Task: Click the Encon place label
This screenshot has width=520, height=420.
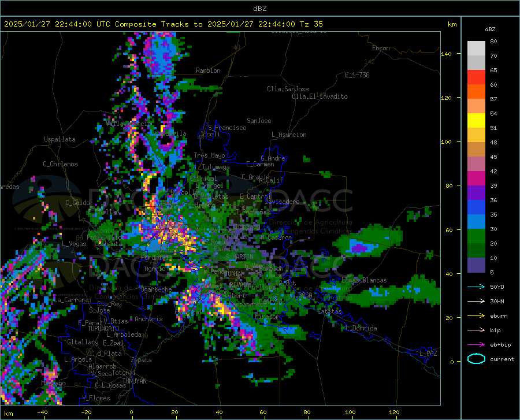Action: click(x=381, y=48)
